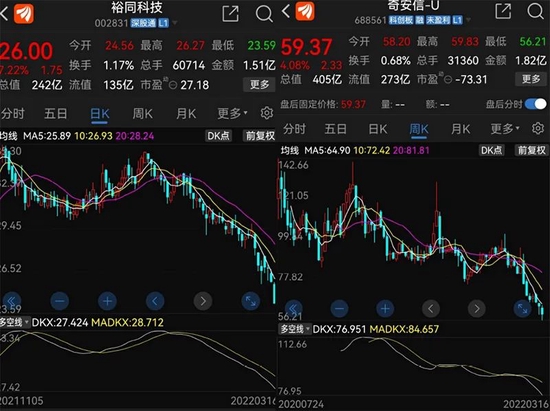This screenshot has height=411, width=550.
Task: Tap the 奇安信-U price 59.37
Action: 306,47
